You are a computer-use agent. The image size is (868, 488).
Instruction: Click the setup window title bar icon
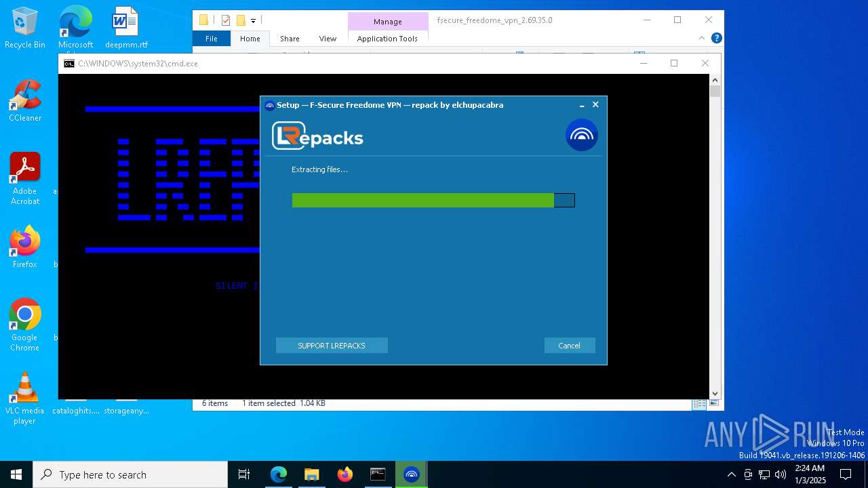269,106
